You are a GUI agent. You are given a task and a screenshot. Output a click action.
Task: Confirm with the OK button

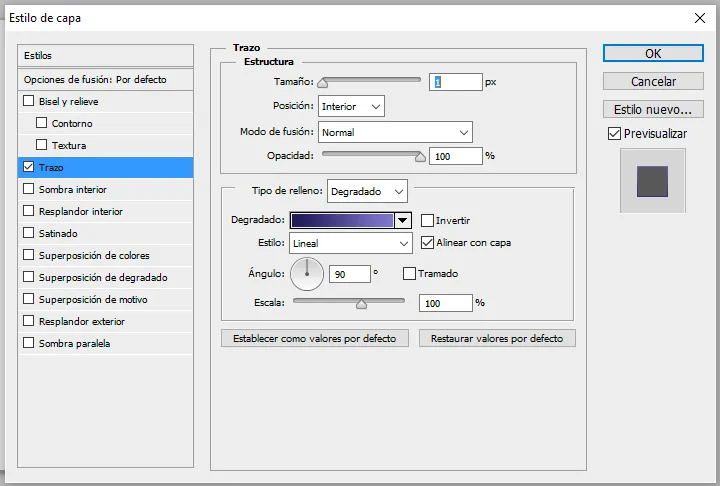tap(653, 53)
